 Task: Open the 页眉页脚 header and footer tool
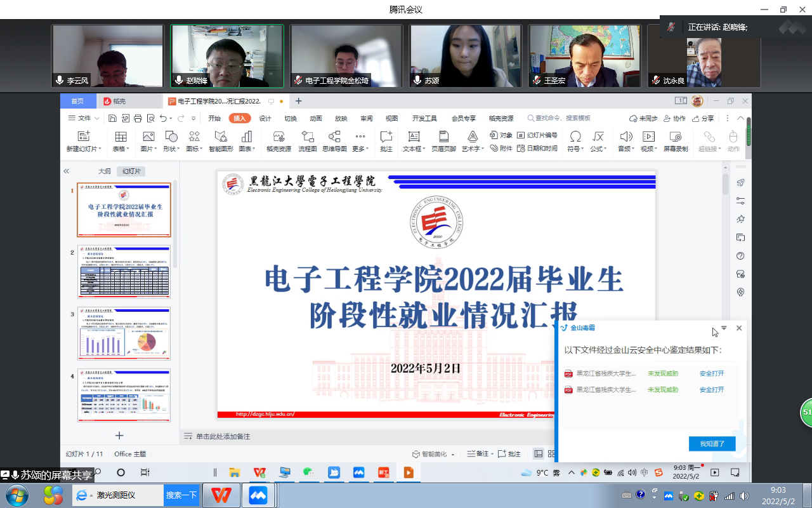pos(443,141)
